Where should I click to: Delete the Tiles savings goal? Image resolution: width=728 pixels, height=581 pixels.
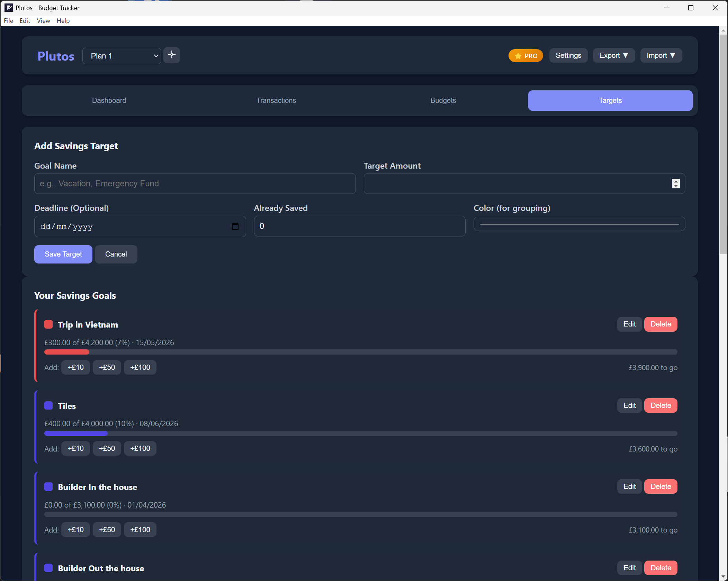coord(660,405)
